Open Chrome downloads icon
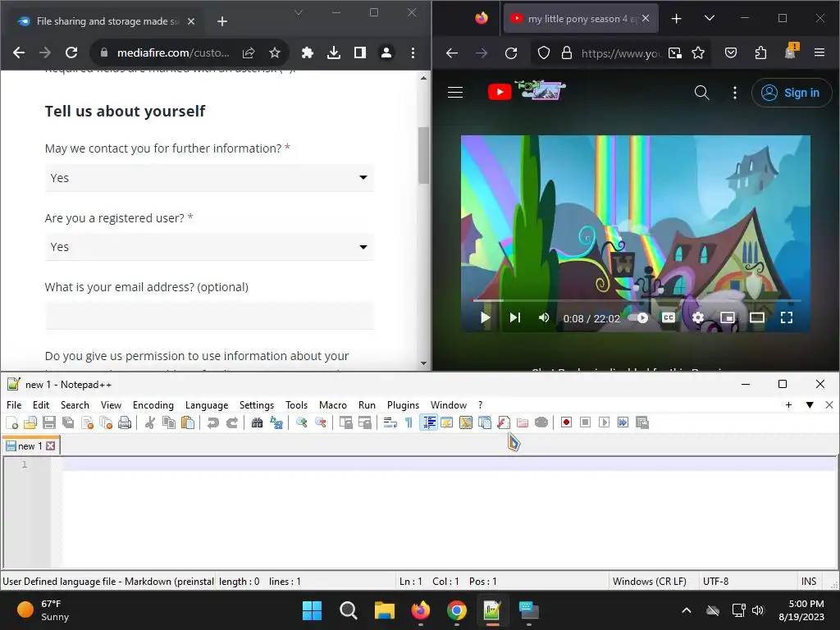This screenshot has width=840, height=630. [334, 52]
